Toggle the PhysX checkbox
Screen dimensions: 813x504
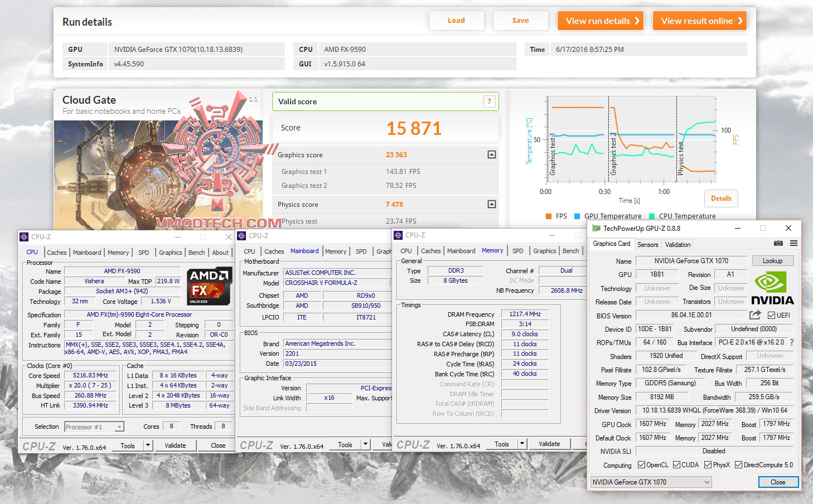point(708,465)
